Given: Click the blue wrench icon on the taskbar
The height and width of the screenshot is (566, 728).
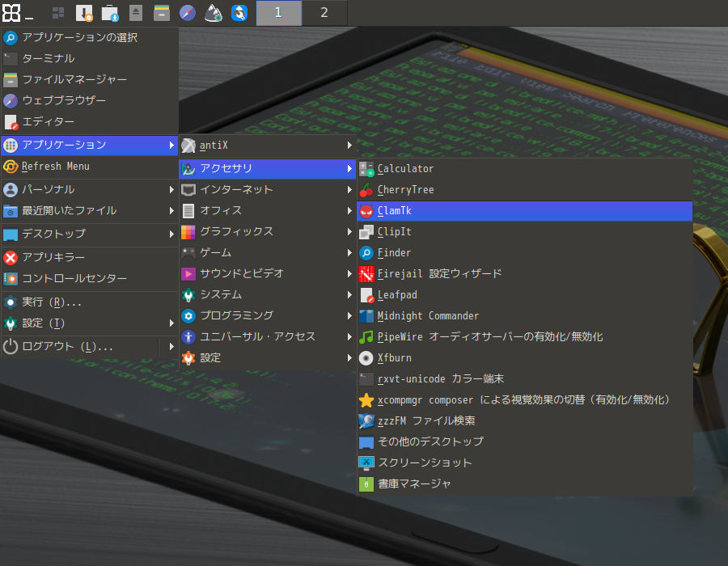Looking at the screenshot, I should point(239,13).
